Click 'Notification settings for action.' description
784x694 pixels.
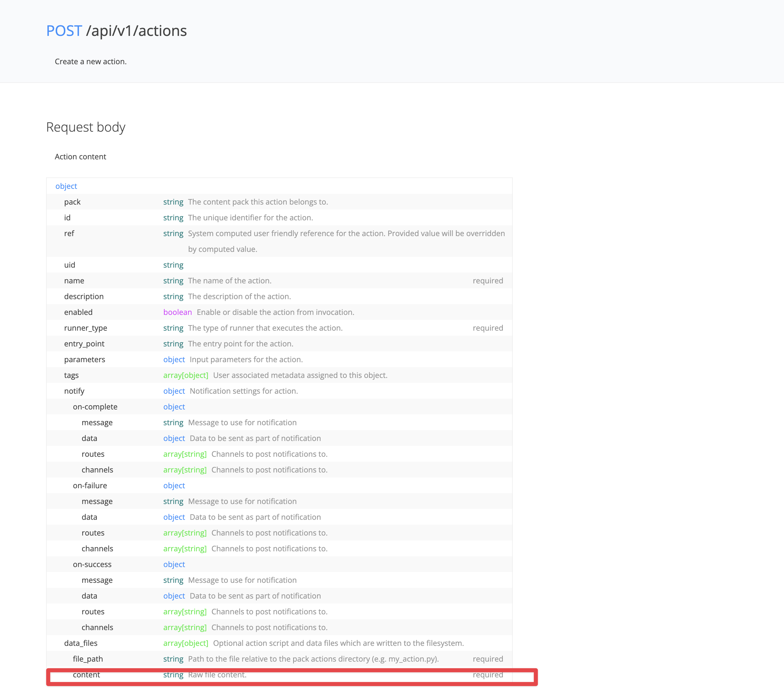click(x=244, y=391)
